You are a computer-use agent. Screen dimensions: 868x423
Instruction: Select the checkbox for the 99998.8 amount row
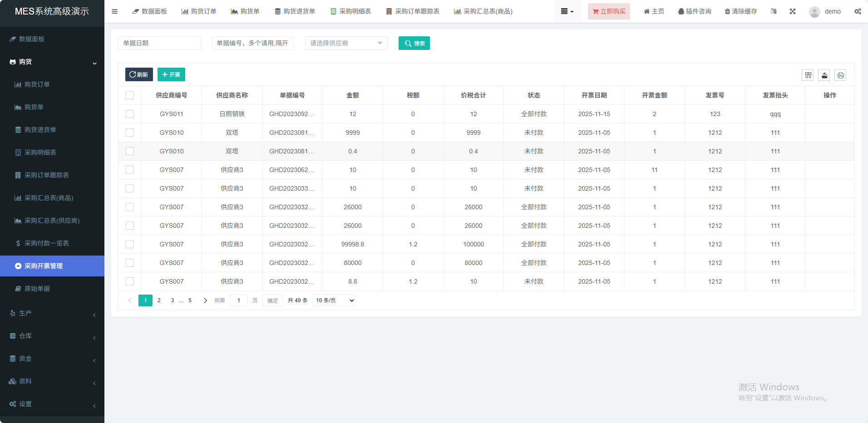click(x=130, y=244)
